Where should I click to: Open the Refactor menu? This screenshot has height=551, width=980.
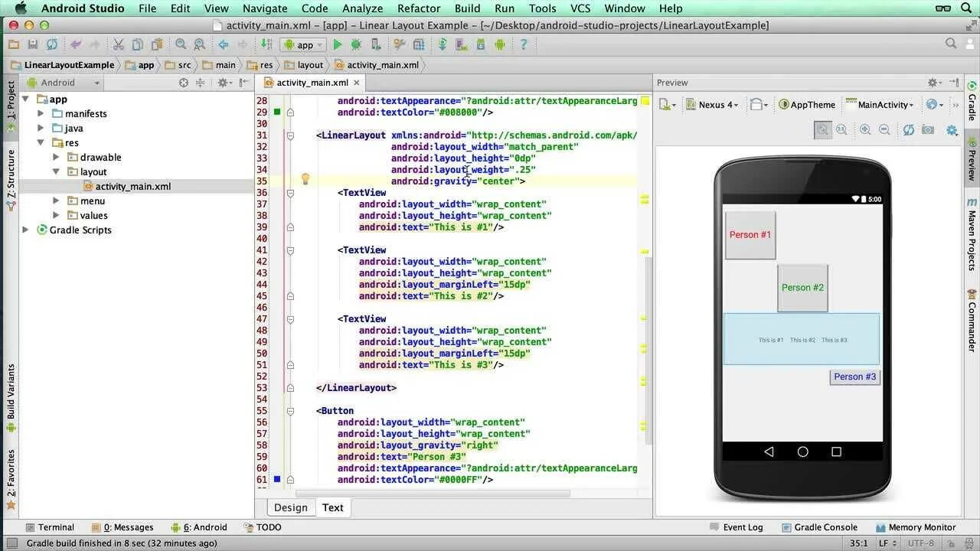pyautogui.click(x=419, y=8)
